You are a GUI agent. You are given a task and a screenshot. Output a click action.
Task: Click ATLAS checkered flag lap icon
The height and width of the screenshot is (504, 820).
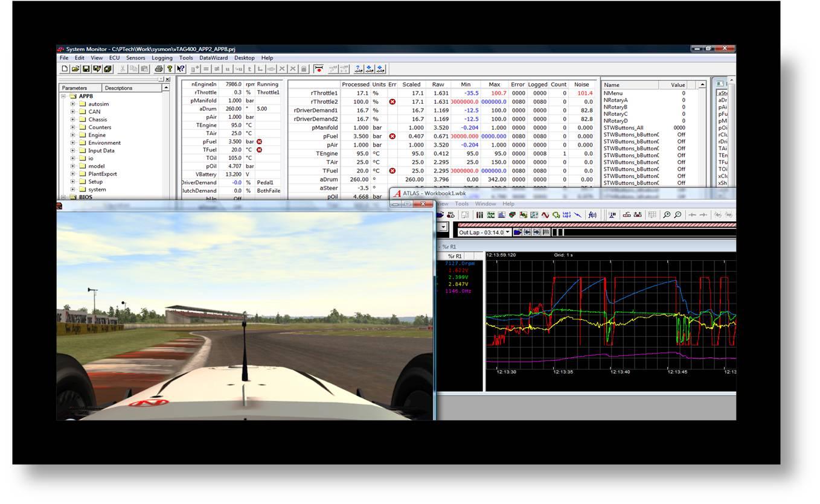tap(546, 232)
